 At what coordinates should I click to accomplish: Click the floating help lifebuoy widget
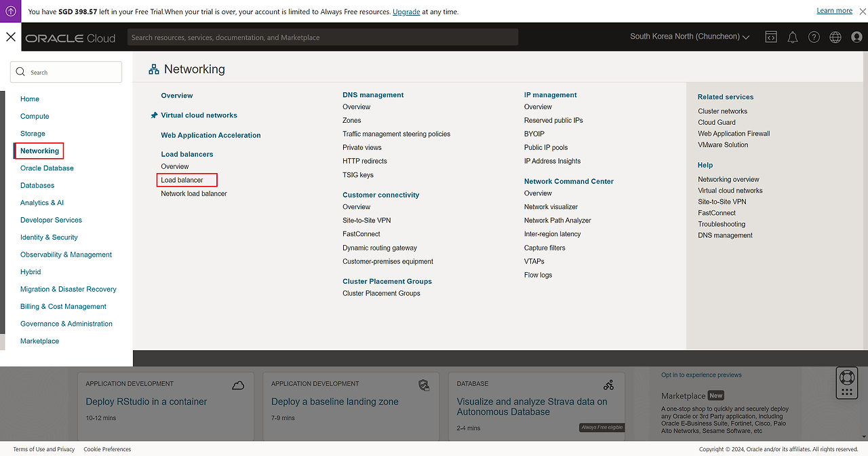pos(846,383)
